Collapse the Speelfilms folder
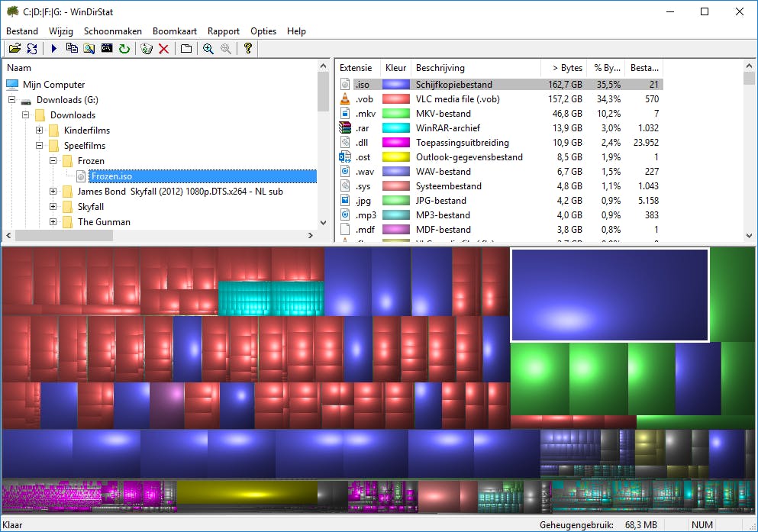 click(39, 146)
